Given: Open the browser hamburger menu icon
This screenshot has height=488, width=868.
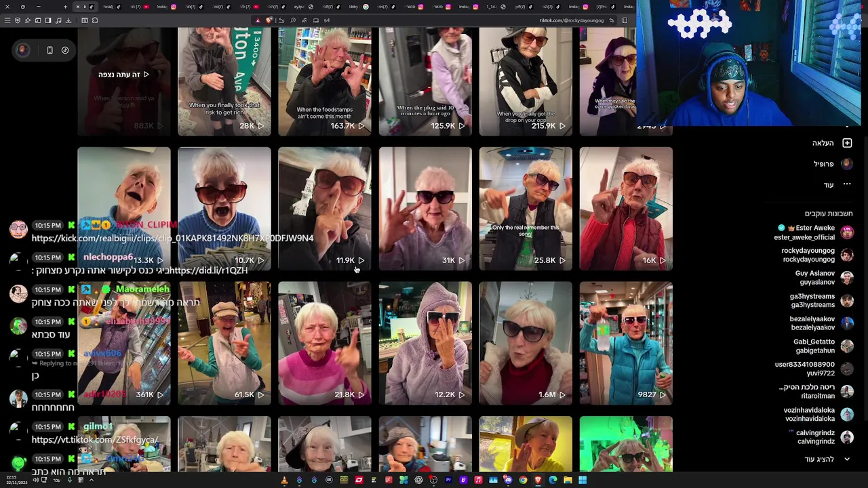Looking at the screenshot, I should click(7, 20).
